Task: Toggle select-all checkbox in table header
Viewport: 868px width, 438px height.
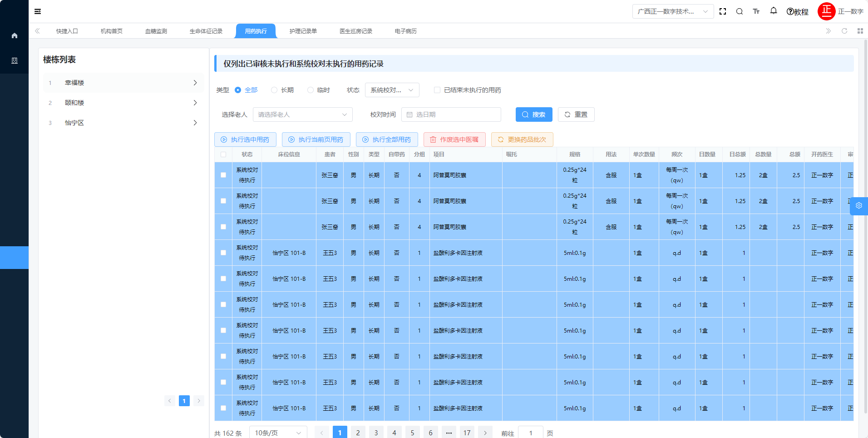Action: point(223,154)
